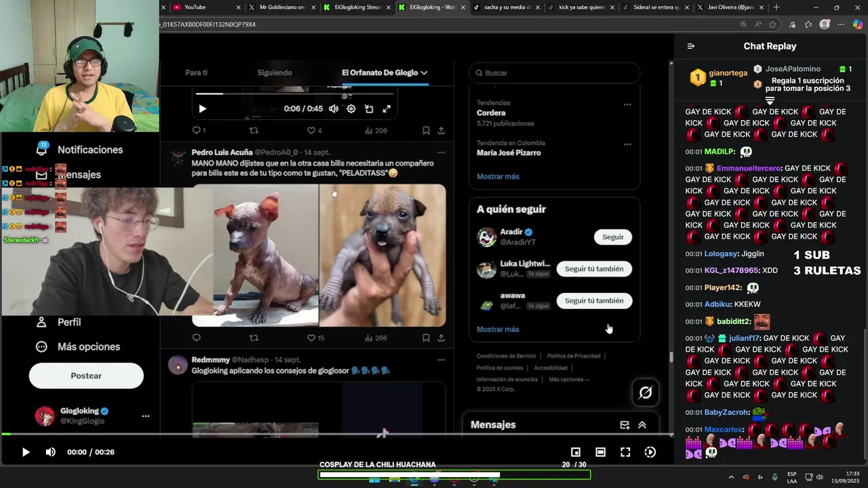Image resolution: width=868 pixels, height=488 pixels.
Task: Follow back Luka Lightwi... account
Action: pos(594,269)
